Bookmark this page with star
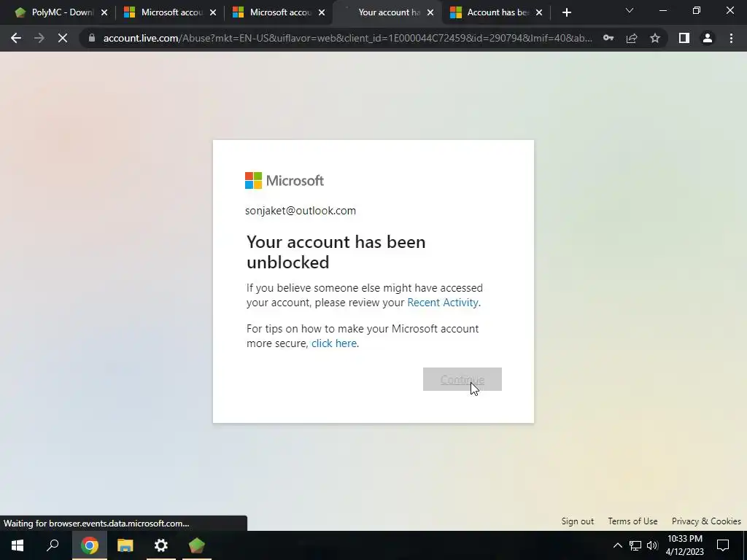The height and width of the screenshot is (560, 747). tap(655, 38)
